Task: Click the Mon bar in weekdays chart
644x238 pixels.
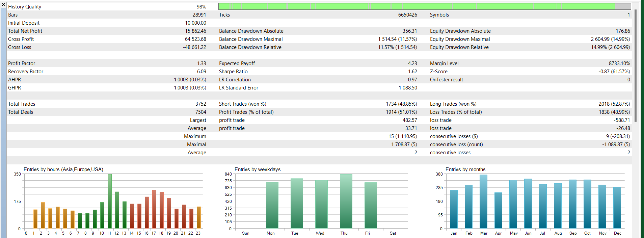Action: [272, 205]
